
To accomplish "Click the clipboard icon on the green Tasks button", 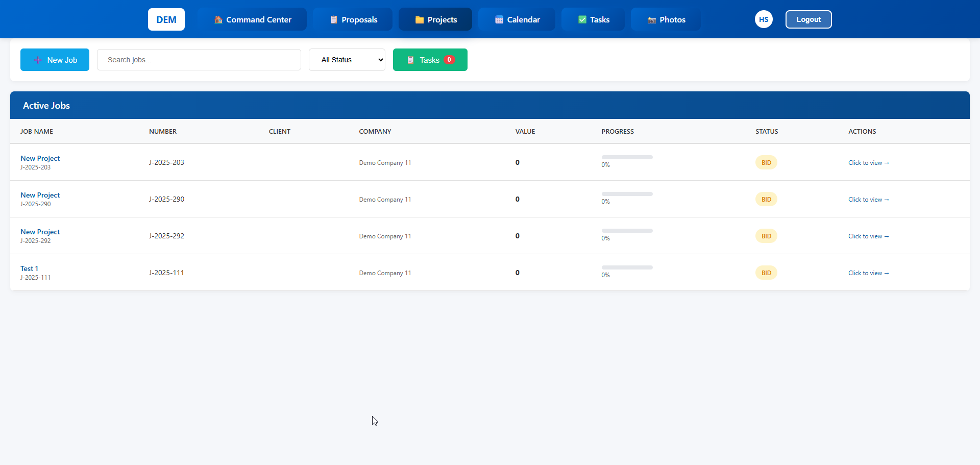I will tap(411, 60).
